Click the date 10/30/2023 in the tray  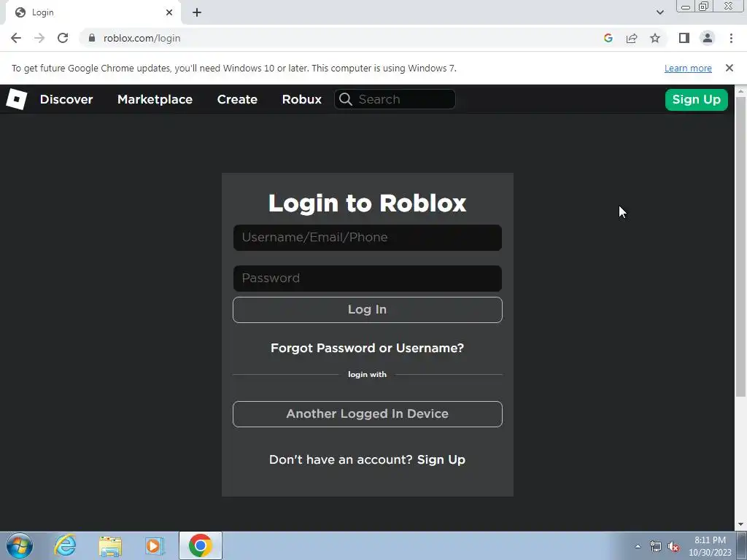coord(710,553)
